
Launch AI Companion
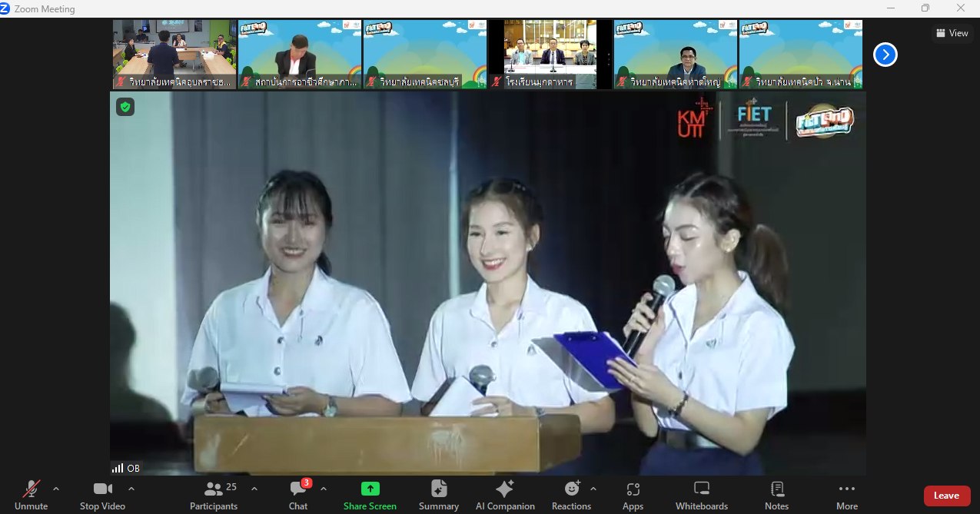coord(505,495)
